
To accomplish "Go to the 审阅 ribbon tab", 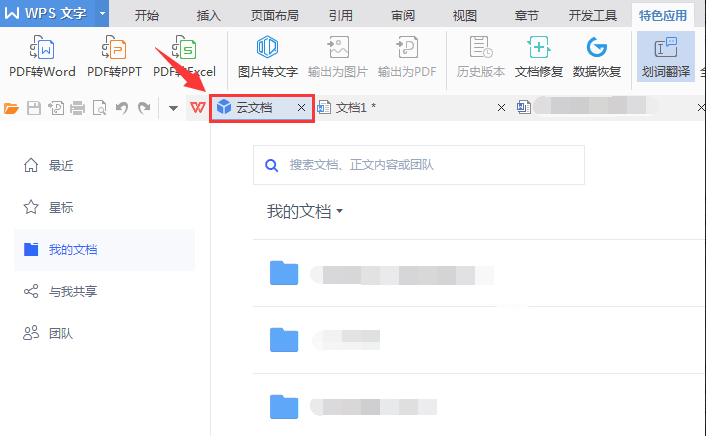I will point(403,15).
